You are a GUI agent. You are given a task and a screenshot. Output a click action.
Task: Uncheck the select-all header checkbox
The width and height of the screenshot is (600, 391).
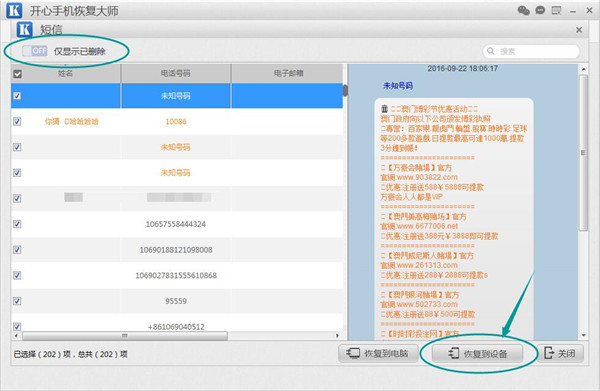click(x=18, y=74)
